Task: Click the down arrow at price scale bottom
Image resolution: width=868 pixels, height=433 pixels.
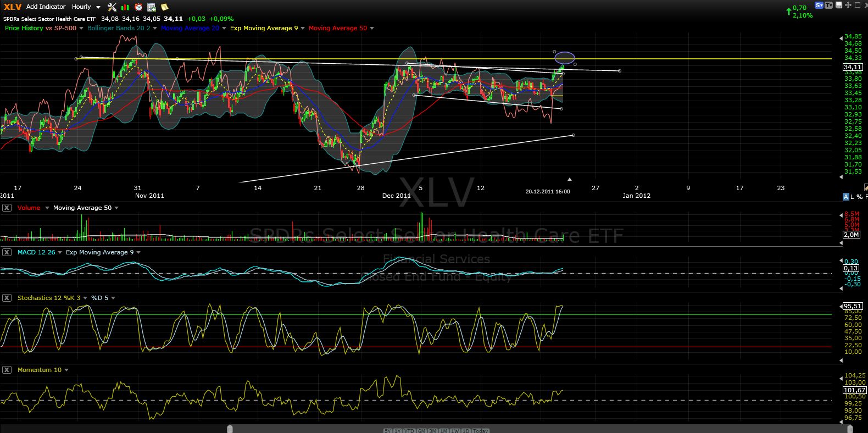Action: (x=841, y=177)
